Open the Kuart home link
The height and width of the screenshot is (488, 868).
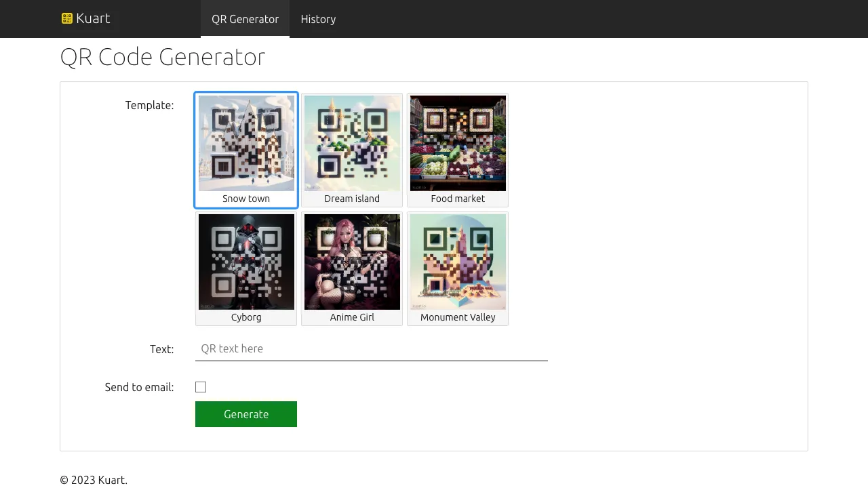[85, 18]
